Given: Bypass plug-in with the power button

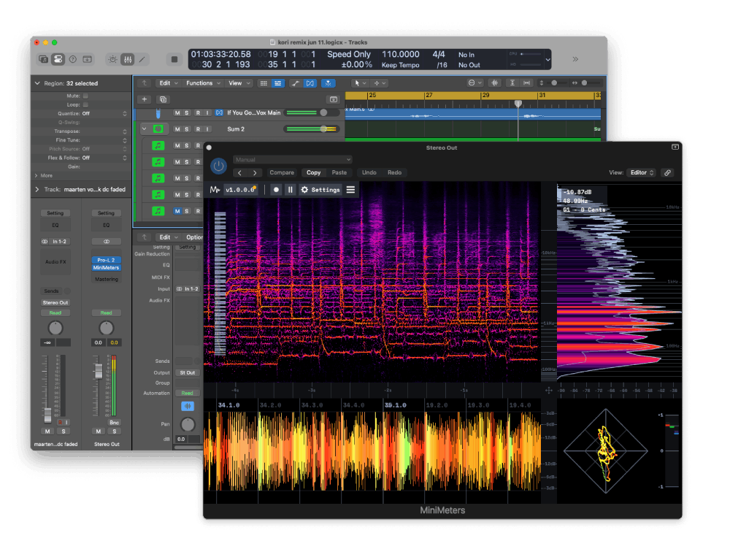Looking at the screenshot, I should pos(218,166).
